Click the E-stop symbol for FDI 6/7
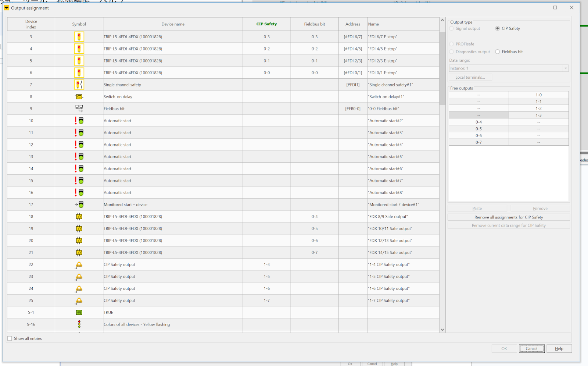The image size is (588, 366). 79,36
